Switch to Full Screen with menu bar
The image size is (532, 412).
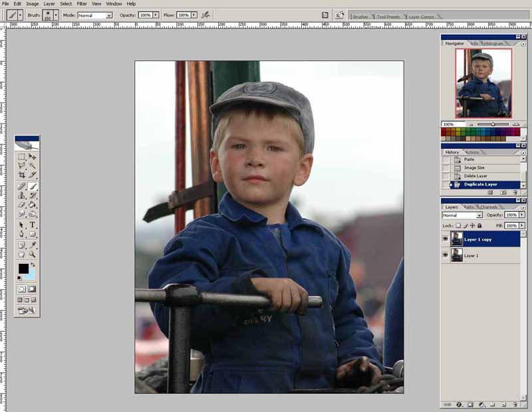[27, 300]
